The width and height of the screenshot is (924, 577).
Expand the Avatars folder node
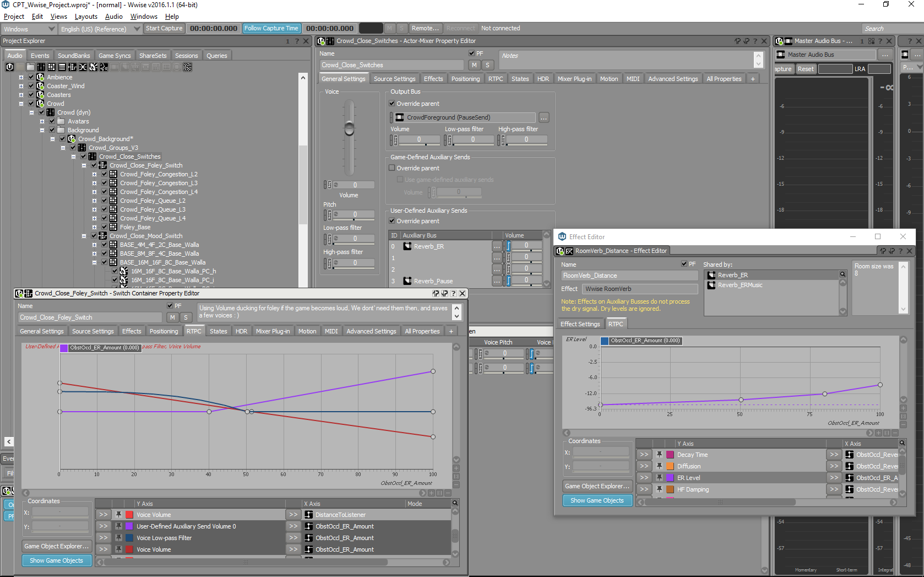[42, 121]
